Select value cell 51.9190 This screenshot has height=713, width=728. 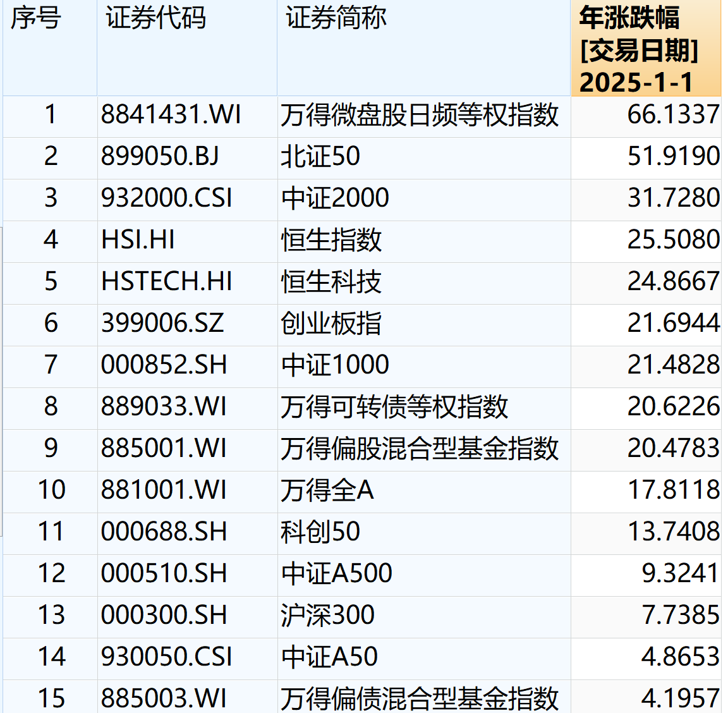coord(646,159)
